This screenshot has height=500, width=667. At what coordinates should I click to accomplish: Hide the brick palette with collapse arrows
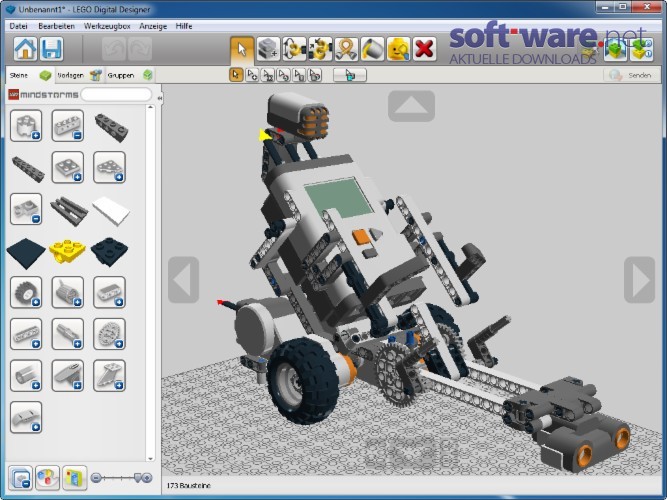160,98
